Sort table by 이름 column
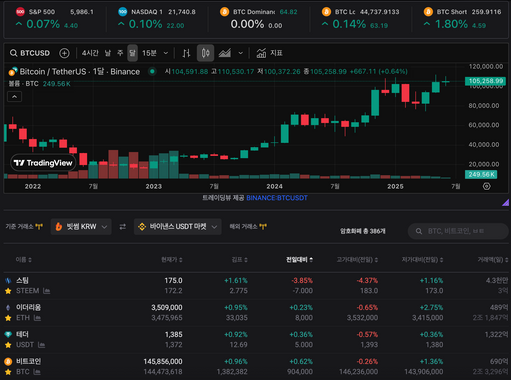511x380 pixels. [x=23, y=260]
